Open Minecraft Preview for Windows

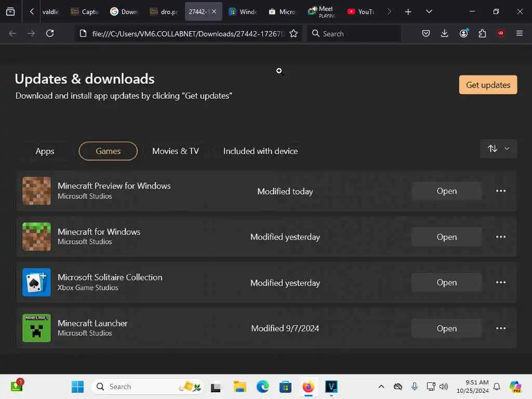[446, 191]
